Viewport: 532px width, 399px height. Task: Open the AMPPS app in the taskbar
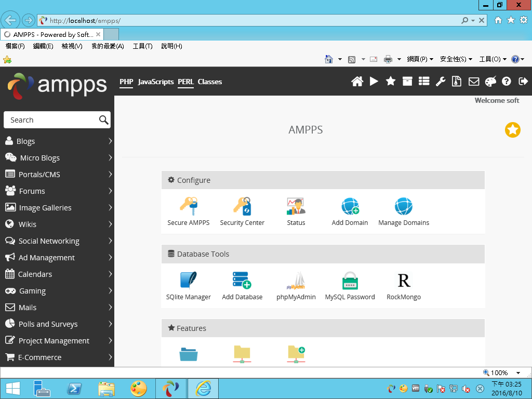170,389
